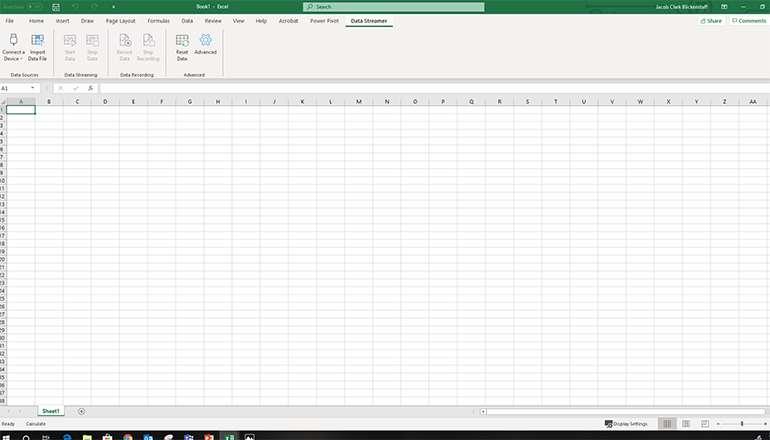Screen dimensions: 770x440
Task: Click the redo arrow in title bar
Action: pos(94,7)
